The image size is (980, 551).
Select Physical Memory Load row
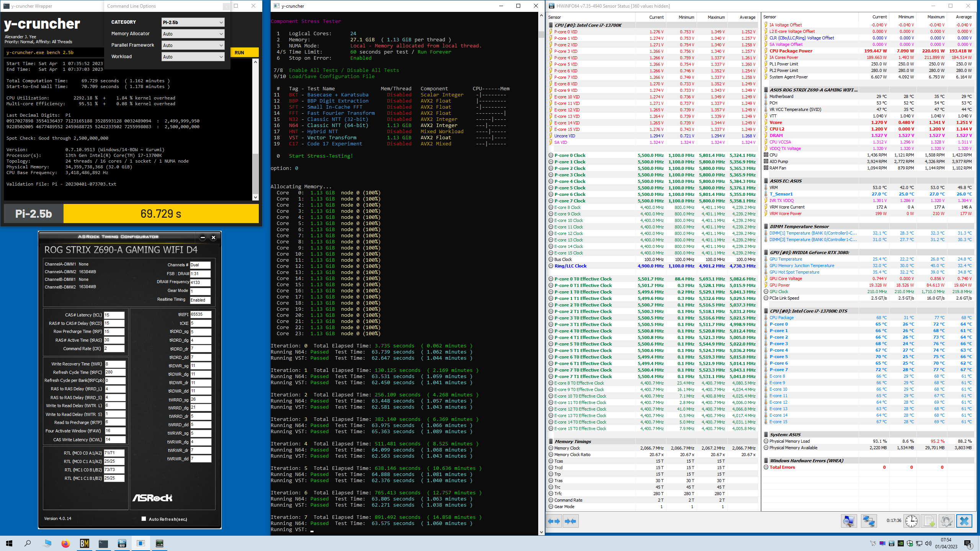tap(867, 441)
